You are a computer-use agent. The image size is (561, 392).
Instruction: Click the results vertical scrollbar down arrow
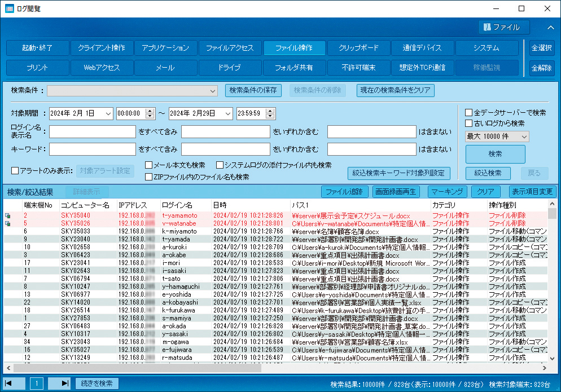(x=552, y=358)
